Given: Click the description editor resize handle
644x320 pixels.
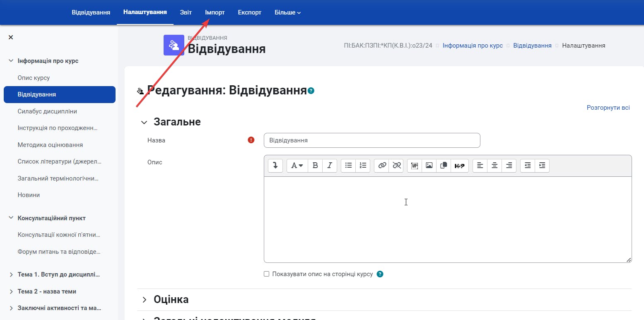Looking at the screenshot, I should 629,260.
